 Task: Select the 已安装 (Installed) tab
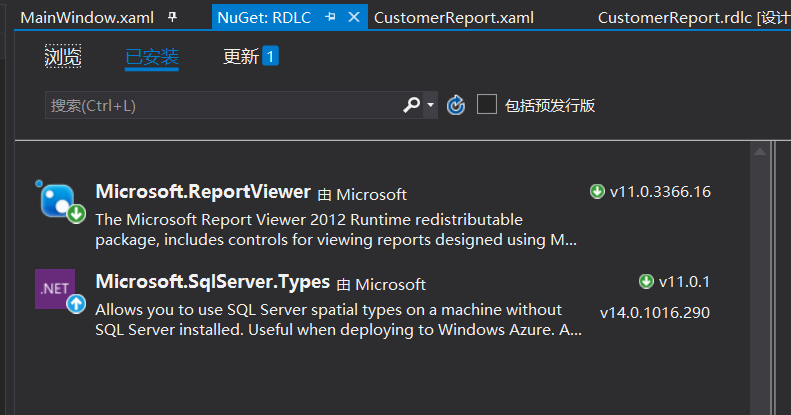tap(151, 57)
